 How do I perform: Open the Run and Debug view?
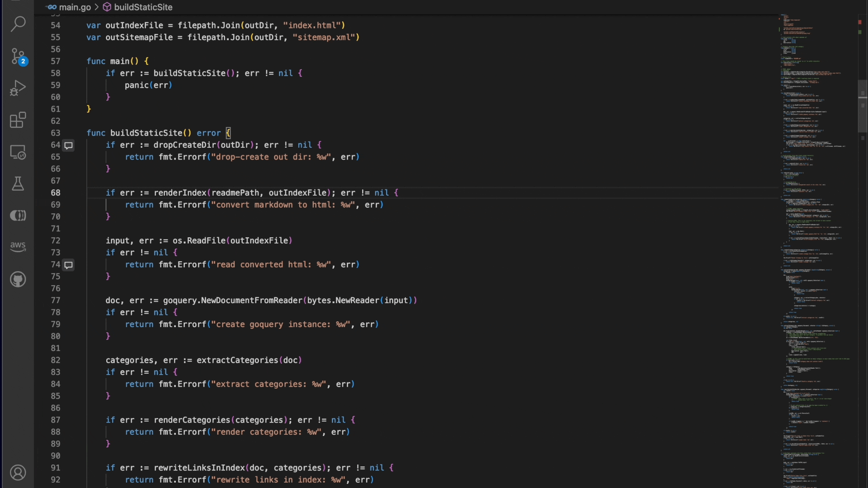18,88
